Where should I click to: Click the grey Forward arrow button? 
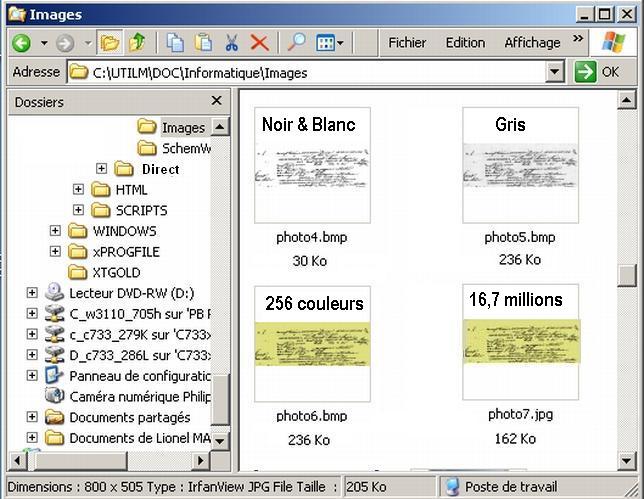click(65, 43)
